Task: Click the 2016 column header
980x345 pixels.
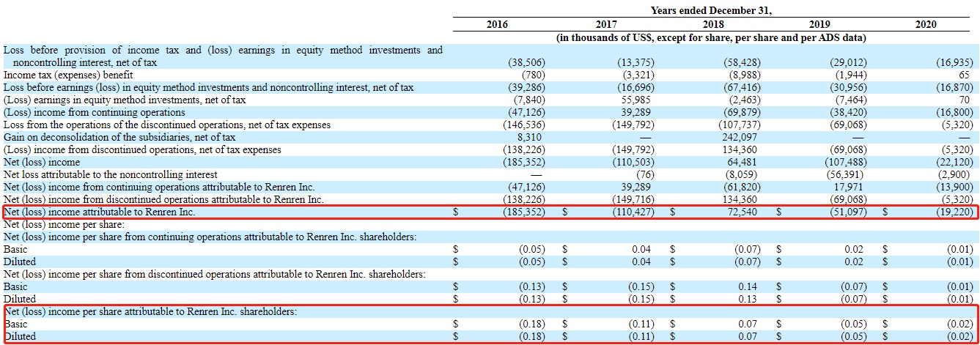Action: coord(497,24)
